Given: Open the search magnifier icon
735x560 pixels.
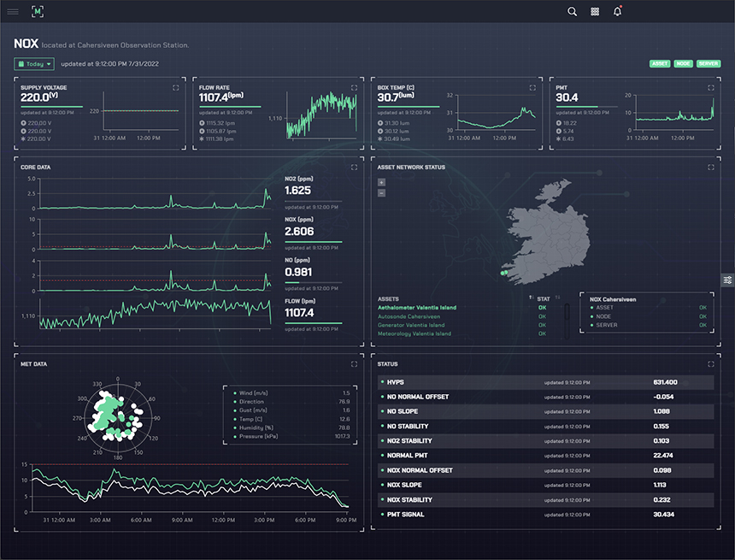Looking at the screenshot, I should tap(572, 12).
